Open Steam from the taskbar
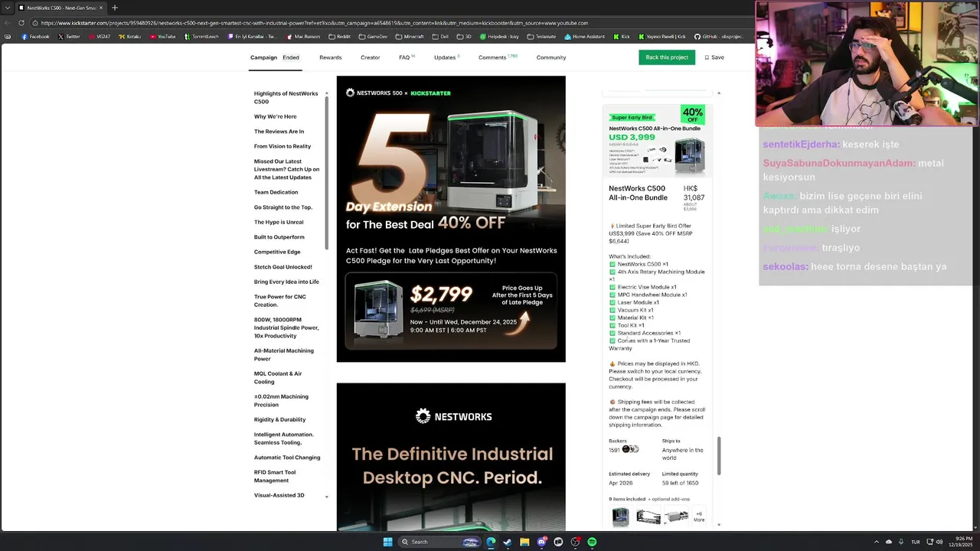 [508, 542]
